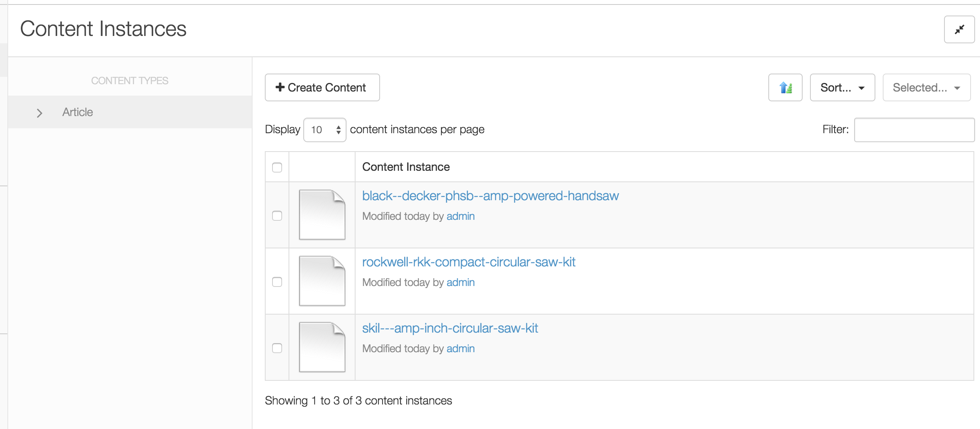Screen dimensions: 980x429
Task: Check the rockwell-rkk saw kit row checkbox
Action: pyautogui.click(x=277, y=282)
